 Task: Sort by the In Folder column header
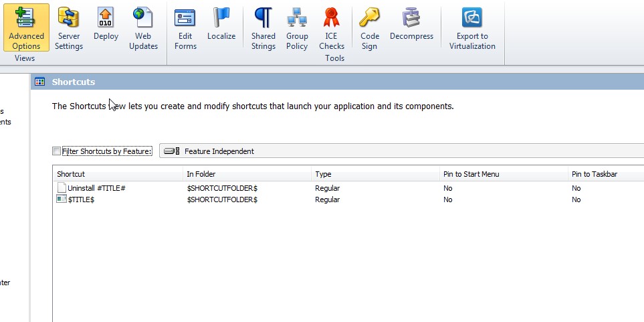[x=247, y=174]
